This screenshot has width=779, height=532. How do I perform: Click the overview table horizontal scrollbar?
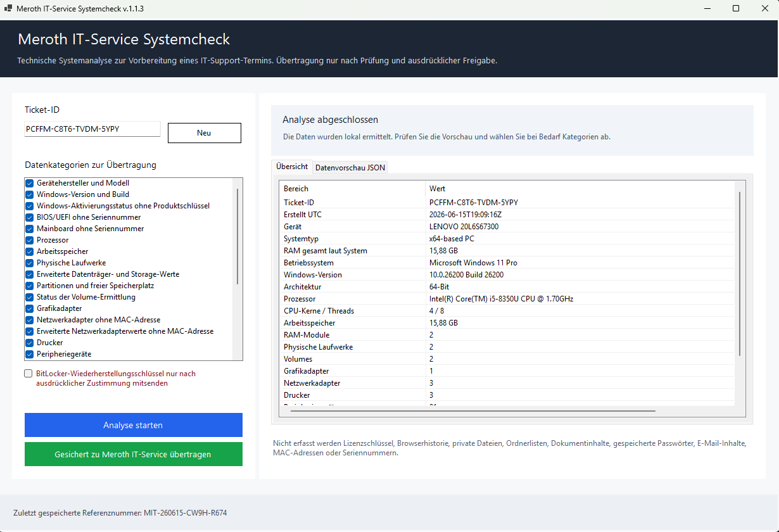pyautogui.click(x=472, y=410)
